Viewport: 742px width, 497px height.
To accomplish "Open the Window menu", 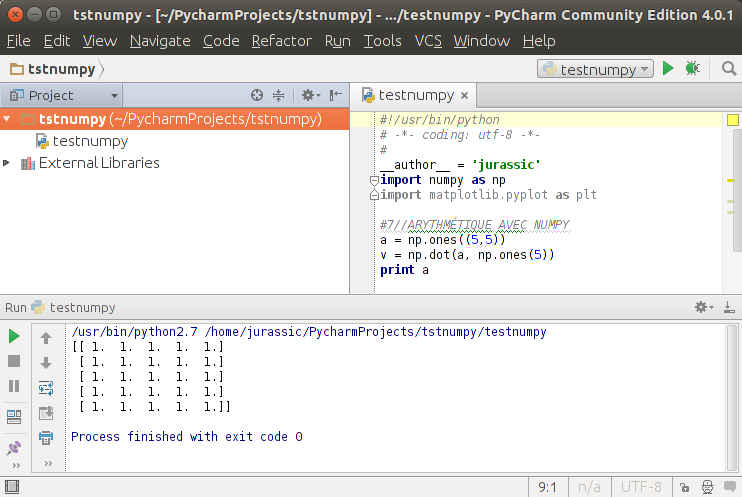I will (482, 41).
